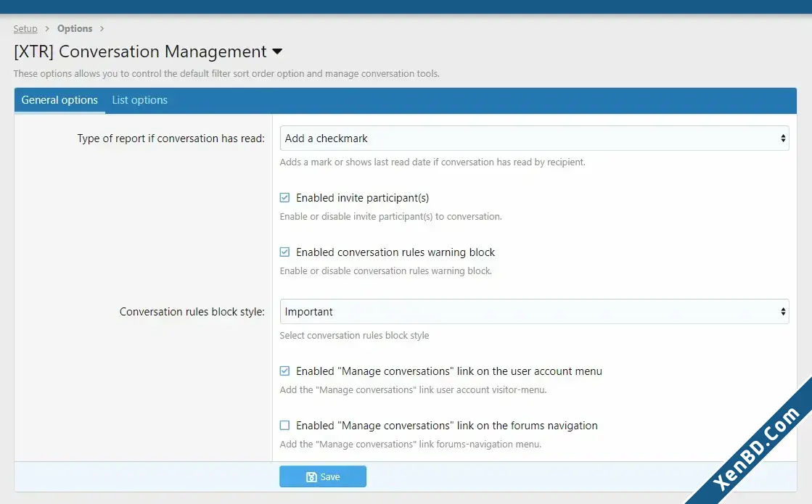
Task: Click the 'Enabled invite participant(s)' label text
Action: click(363, 198)
